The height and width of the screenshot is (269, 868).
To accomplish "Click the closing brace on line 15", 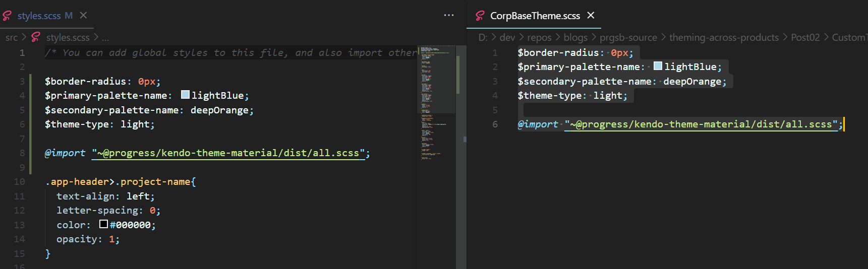I will (x=47, y=254).
